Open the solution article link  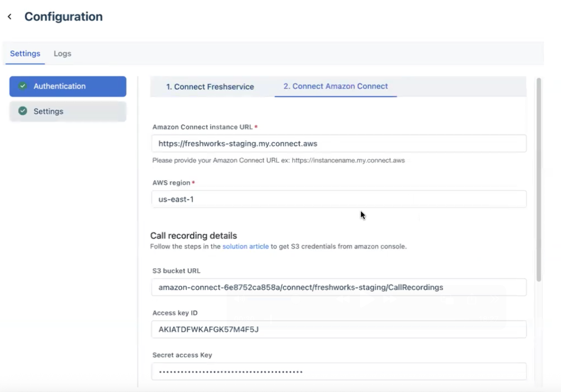point(245,246)
